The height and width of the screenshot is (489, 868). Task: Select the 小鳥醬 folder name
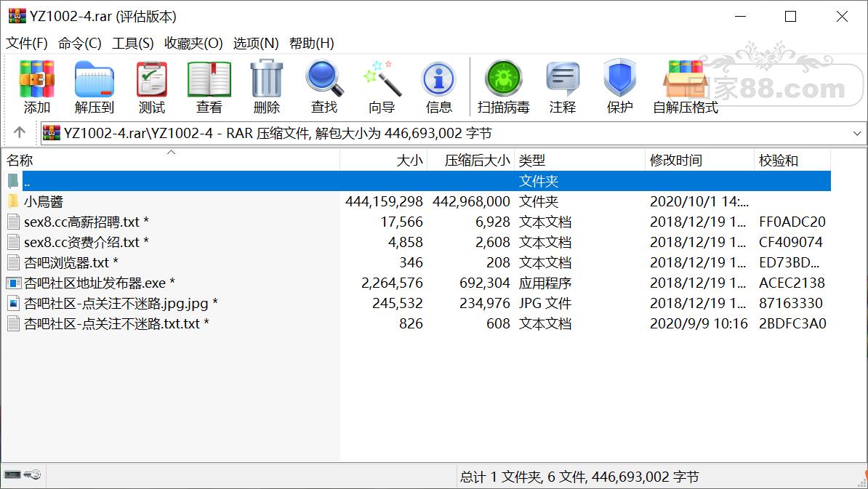coord(44,201)
